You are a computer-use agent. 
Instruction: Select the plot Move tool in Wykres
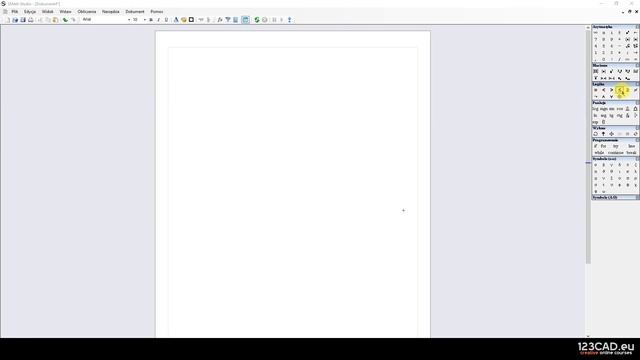[611, 134]
